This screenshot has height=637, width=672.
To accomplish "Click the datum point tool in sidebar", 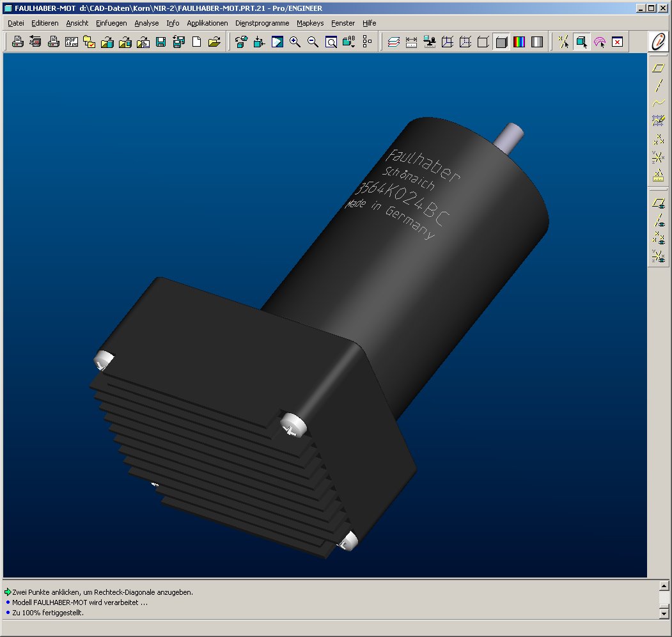I will coord(659,139).
